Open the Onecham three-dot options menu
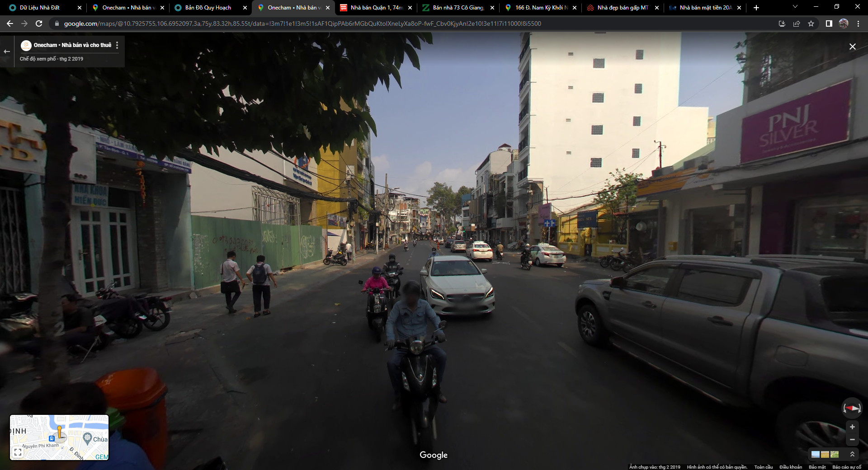The image size is (868, 470). (117, 45)
